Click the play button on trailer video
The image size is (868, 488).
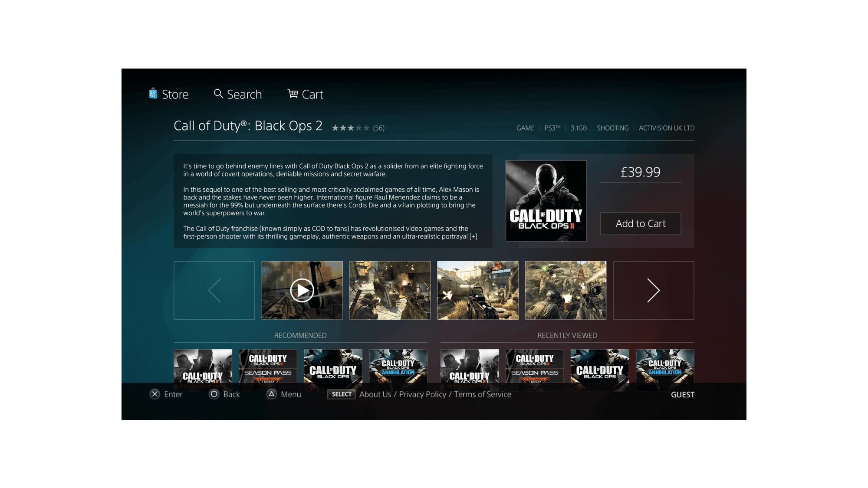[302, 290]
